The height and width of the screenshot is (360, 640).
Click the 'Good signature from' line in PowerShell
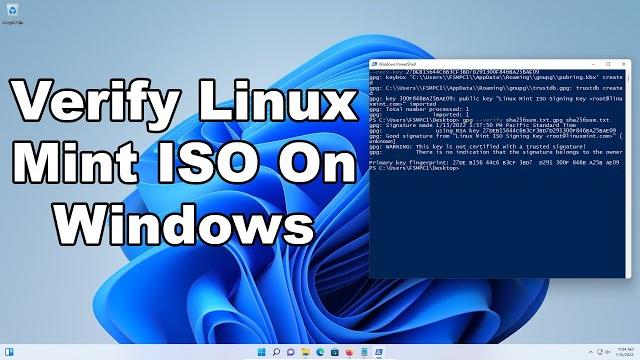click(x=496, y=136)
